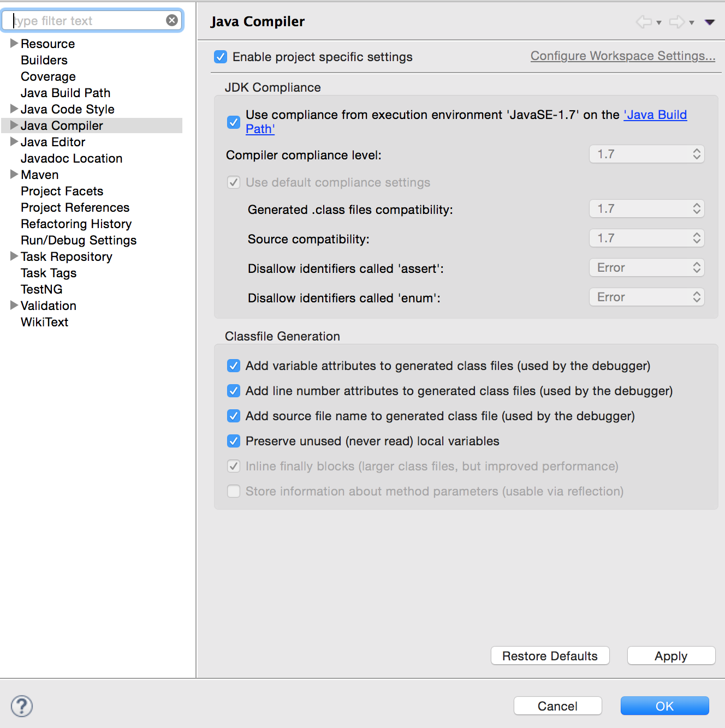Open Configure Workspace Settings link
This screenshot has width=725, height=728.
point(623,56)
